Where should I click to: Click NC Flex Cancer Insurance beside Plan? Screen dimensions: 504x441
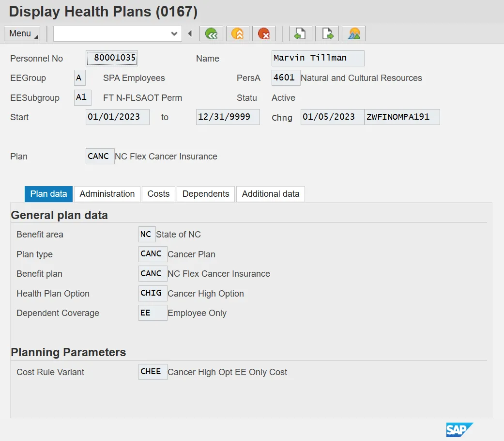[166, 157]
